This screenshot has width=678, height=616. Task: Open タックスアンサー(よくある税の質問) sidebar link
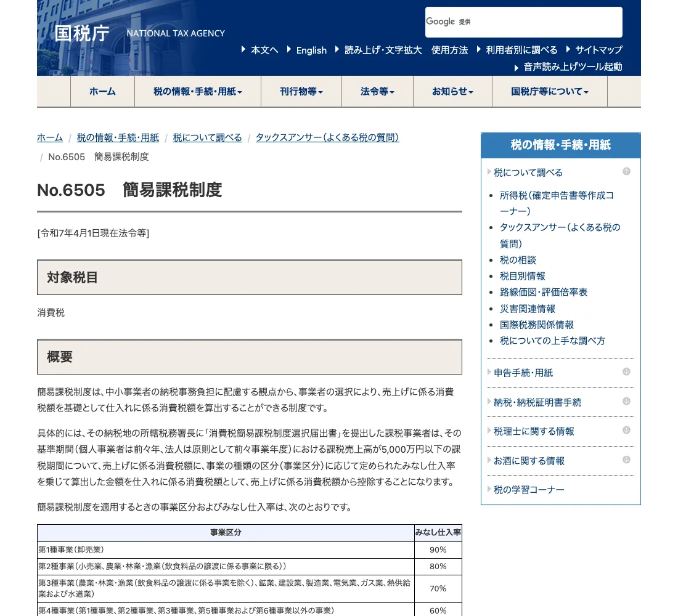560,235
